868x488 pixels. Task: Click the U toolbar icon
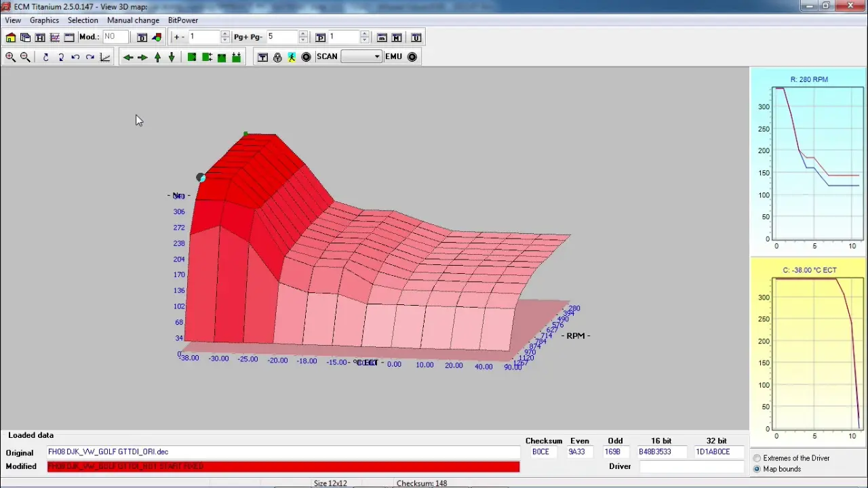(x=416, y=38)
